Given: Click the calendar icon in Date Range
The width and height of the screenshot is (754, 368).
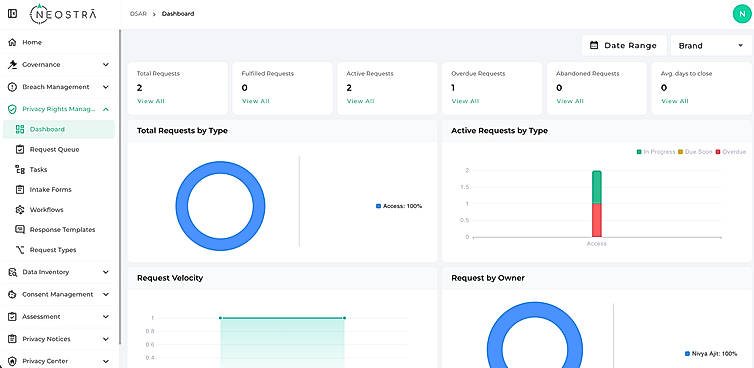Looking at the screenshot, I should click(x=594, y=46).
